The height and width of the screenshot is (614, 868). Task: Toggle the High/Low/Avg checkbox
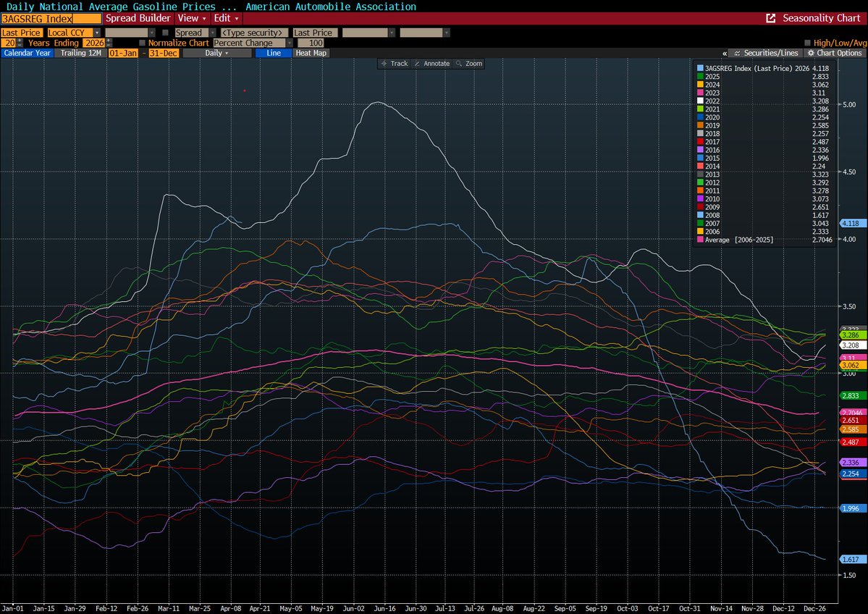[x=807, y=43]
